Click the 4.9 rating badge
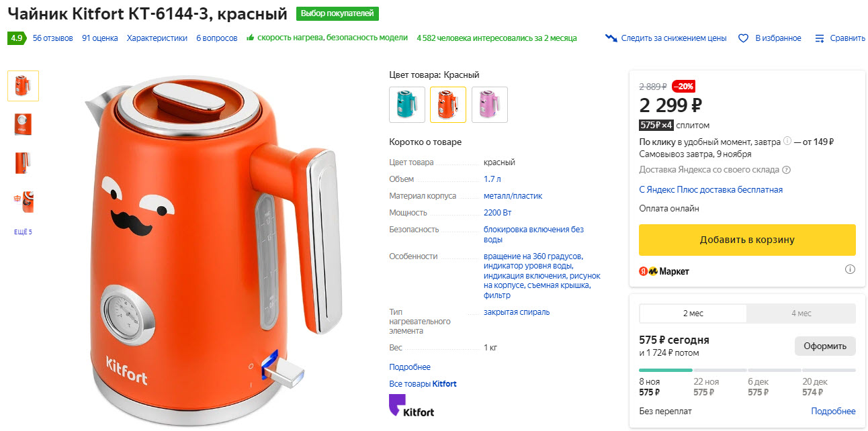The height and width of the screenshot is (431, 868). tap(17, 38)
